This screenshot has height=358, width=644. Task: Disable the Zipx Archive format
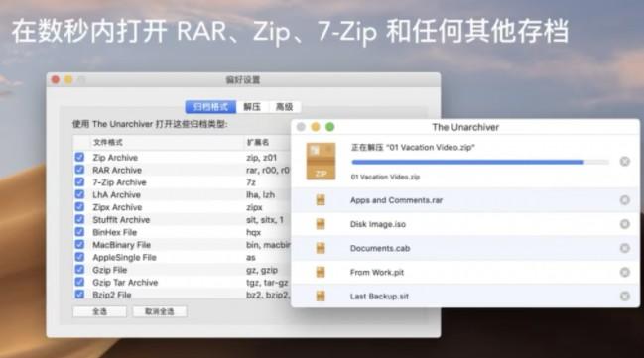[79, 207]
